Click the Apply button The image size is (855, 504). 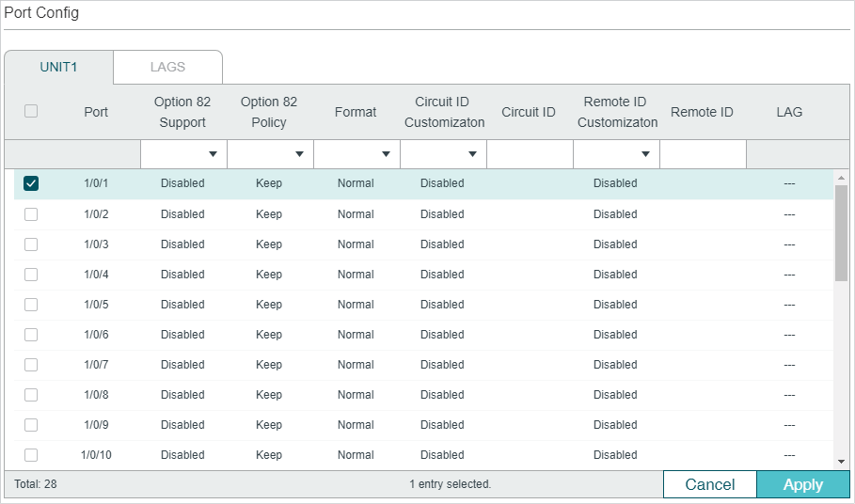pyautogui.click(x=802, y=484)
